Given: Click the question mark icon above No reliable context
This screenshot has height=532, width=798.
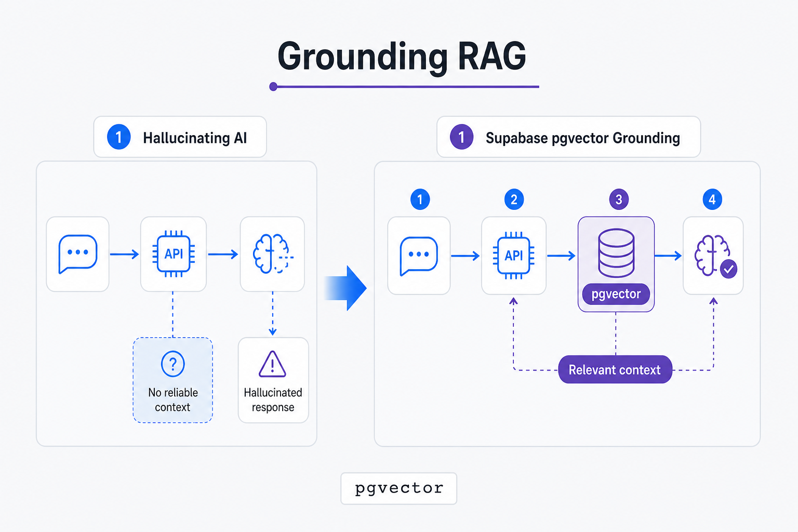Looking at the screenshot, I should click(173, 364).
